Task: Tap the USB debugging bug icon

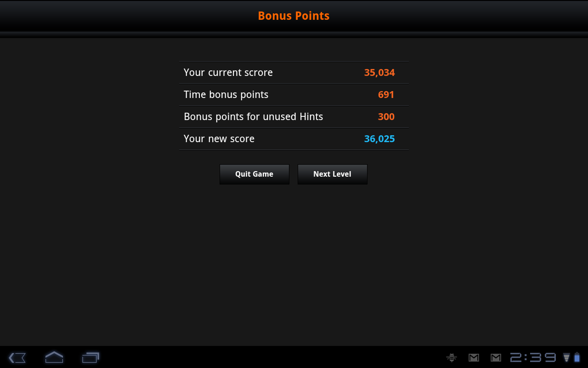Action: [452, 357]
